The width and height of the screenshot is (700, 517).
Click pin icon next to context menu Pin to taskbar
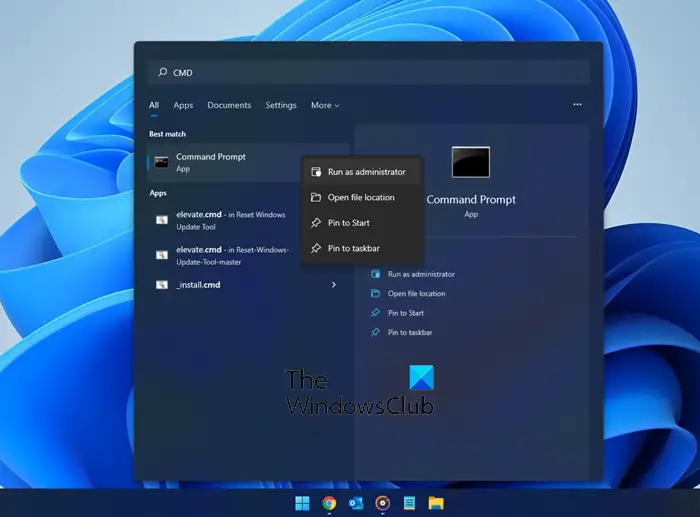click(316, 248)
